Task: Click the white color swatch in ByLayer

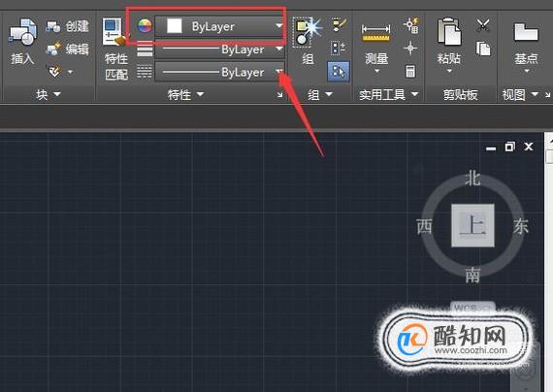Action: pyautogui.click(x=175, y=26)
